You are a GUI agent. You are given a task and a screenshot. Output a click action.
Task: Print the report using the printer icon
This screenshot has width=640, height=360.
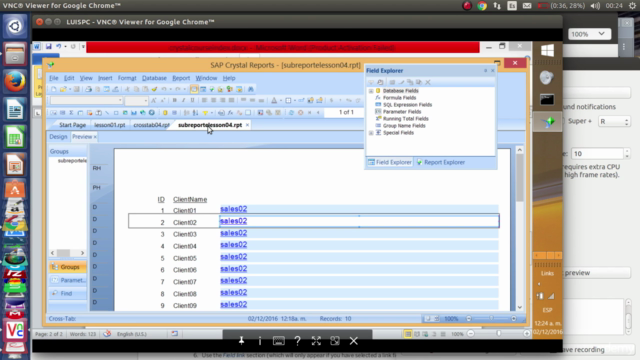point(88,89)
